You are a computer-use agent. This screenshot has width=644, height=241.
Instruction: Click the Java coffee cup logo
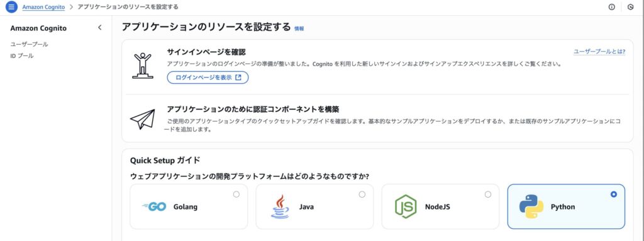tap(280, 206)
